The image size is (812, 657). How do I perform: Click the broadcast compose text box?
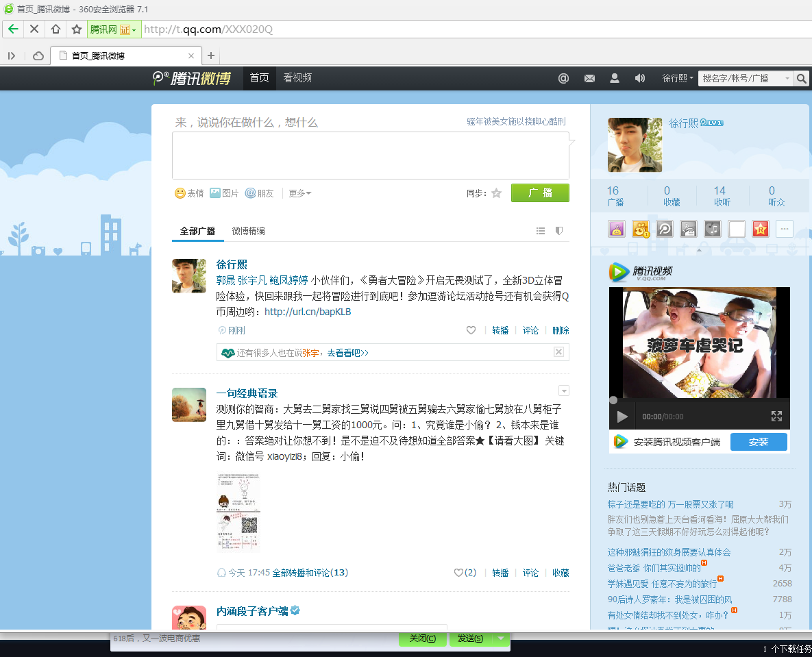[370, 156]
